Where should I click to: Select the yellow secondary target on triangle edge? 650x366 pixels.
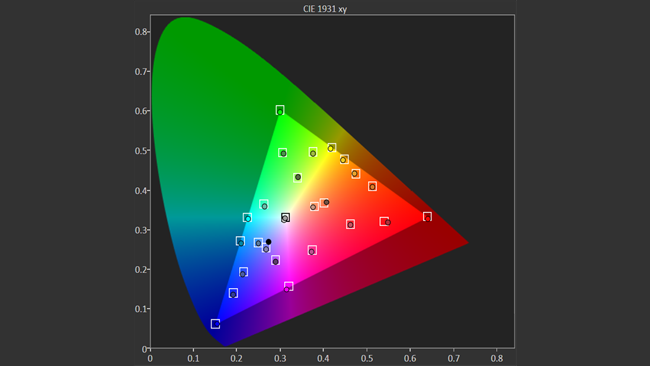point(332,147)
